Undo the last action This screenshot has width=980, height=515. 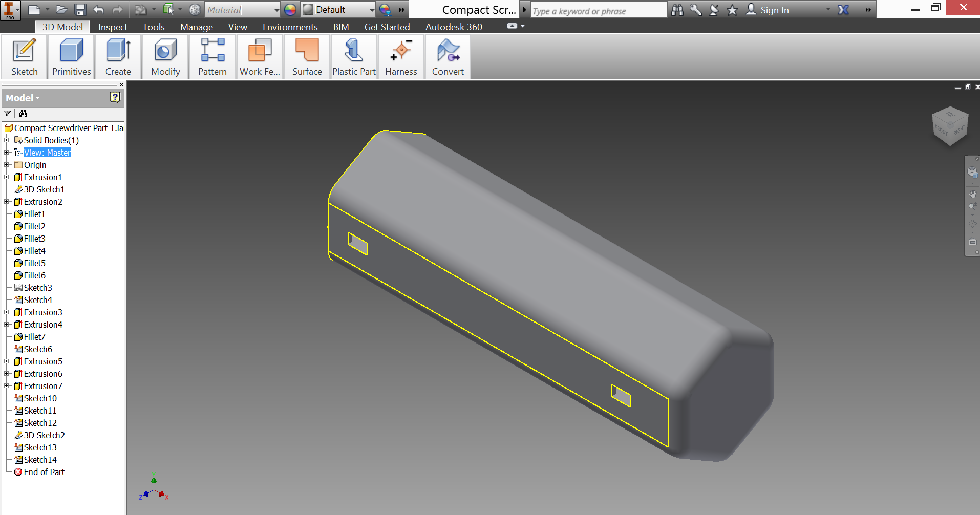[x=99, y=10]
